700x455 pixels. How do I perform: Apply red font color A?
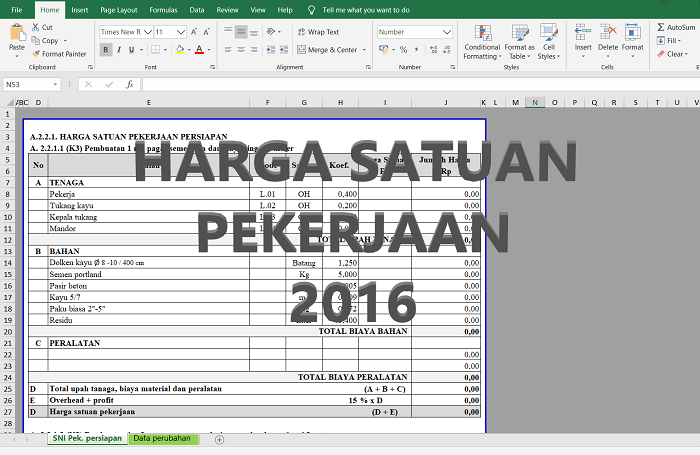(x=200, y=50)
